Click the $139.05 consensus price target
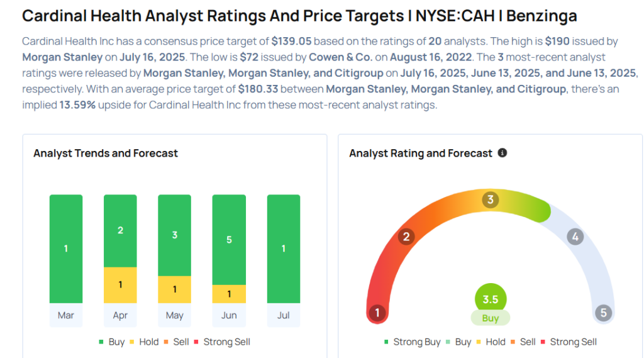 (x=294, y=41)
